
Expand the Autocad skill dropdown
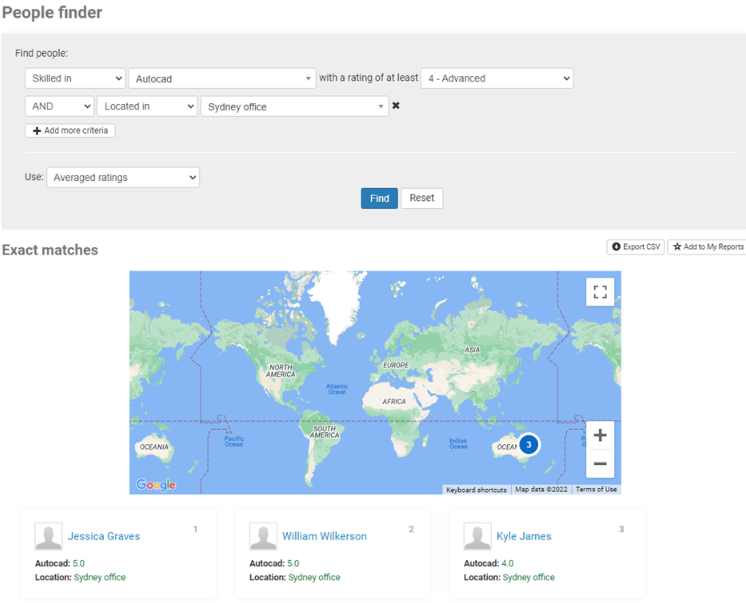pyautogui.click(x=222, y=78)
